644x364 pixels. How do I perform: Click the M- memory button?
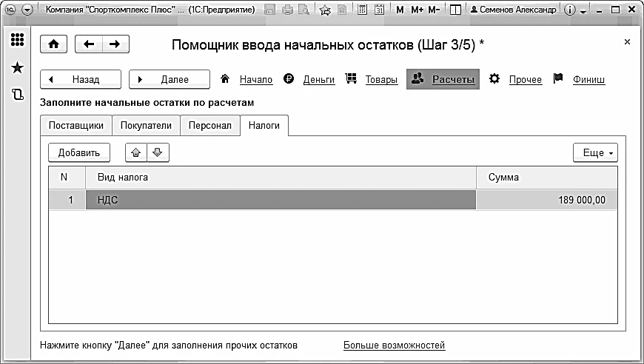coord(434,10)
